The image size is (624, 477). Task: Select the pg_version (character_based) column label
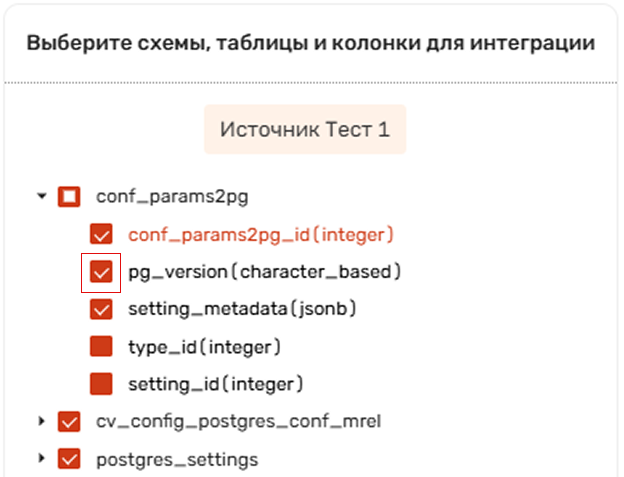[264, 272]
